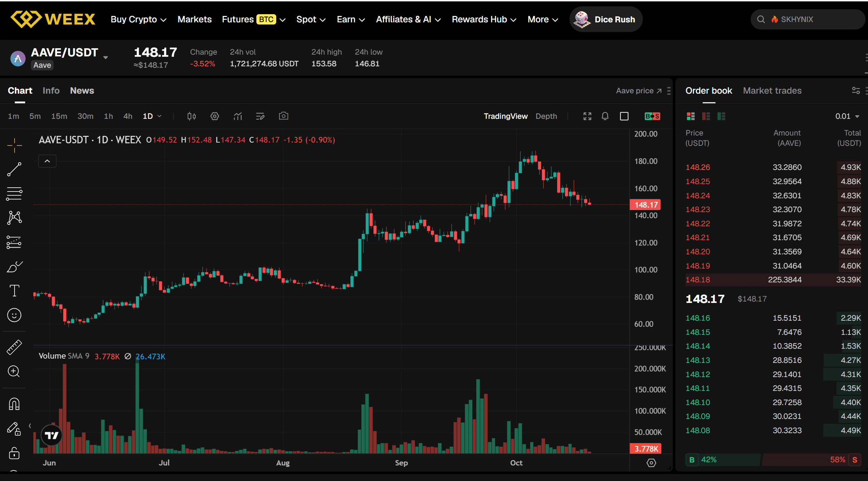This screenshot has width=868, height=481.
Task: Click the TradingView logo on the chart
Action: point(51,435)
